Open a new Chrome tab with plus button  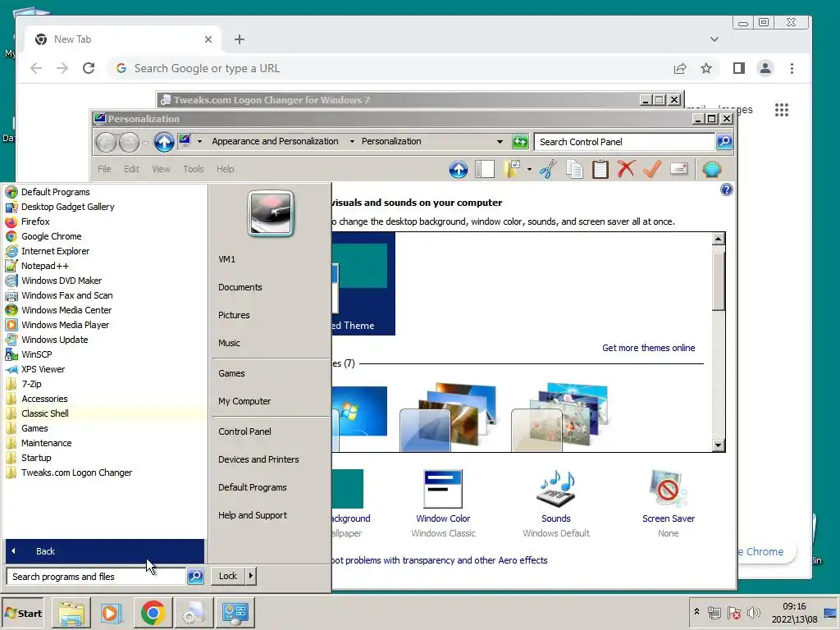point(240,39)
